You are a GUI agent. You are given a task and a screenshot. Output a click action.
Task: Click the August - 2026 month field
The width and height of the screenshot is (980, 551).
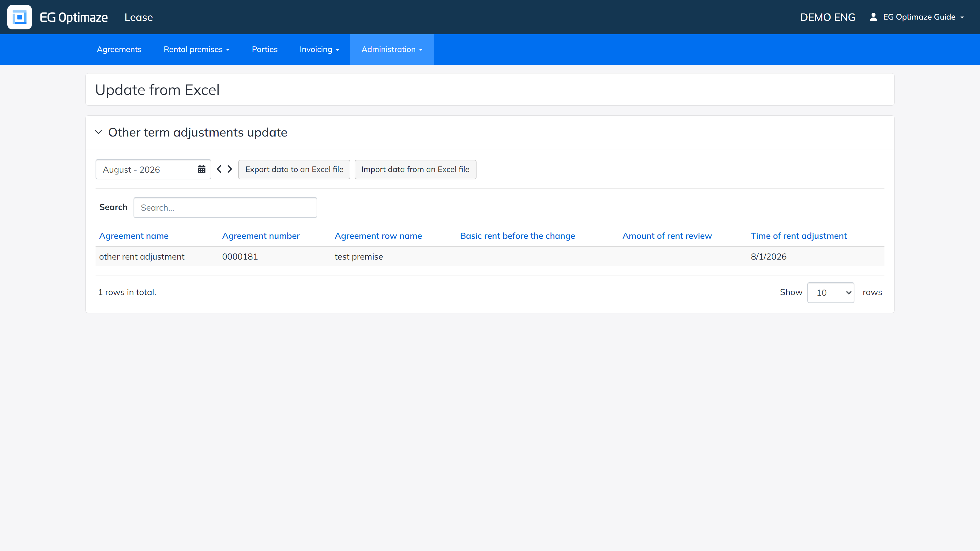tap(153, 169)
